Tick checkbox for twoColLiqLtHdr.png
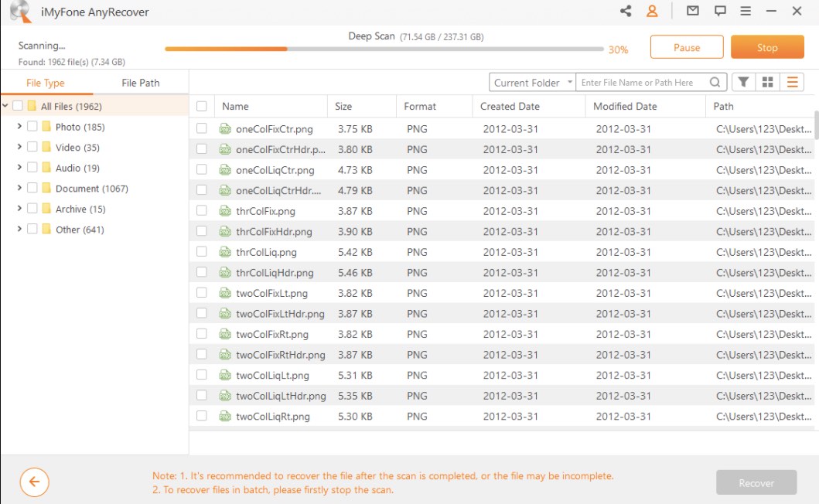Image resolution: width=819 pixels, height=504 pixels. (202, 395)
